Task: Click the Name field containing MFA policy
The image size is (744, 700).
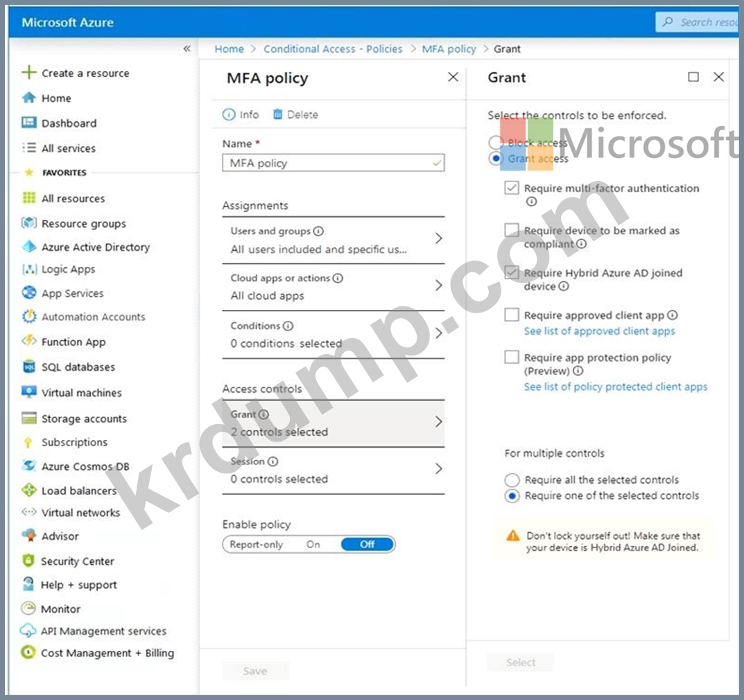Action: tap(333, 163)
